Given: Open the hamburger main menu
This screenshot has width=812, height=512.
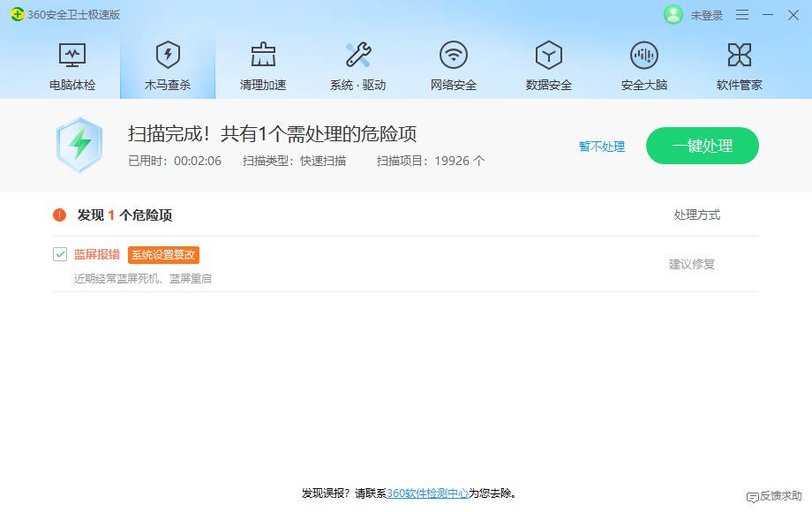Looking at the screenshot, I should pyautogui.click(x=743, y=15).
